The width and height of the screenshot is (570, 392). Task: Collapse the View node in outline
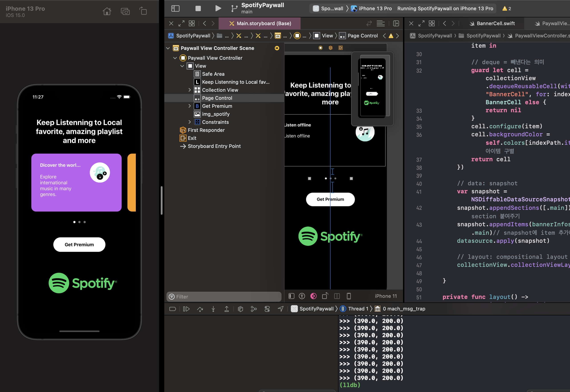point(182,66)
